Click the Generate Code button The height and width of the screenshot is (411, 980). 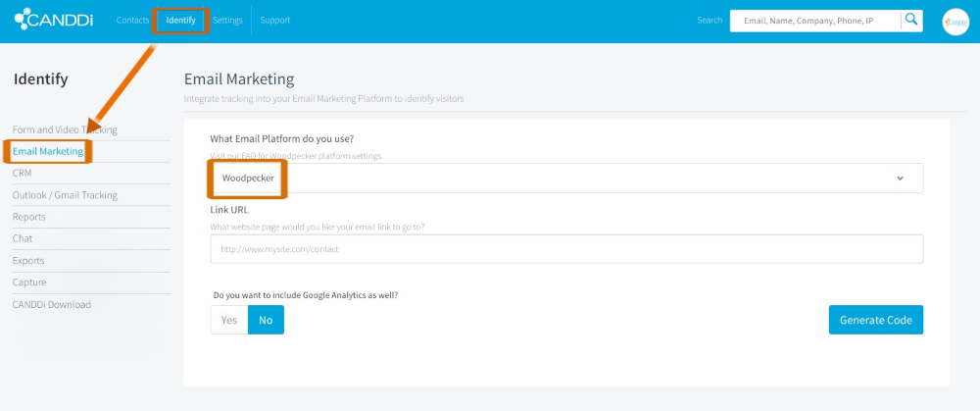(x=875, y=320)
